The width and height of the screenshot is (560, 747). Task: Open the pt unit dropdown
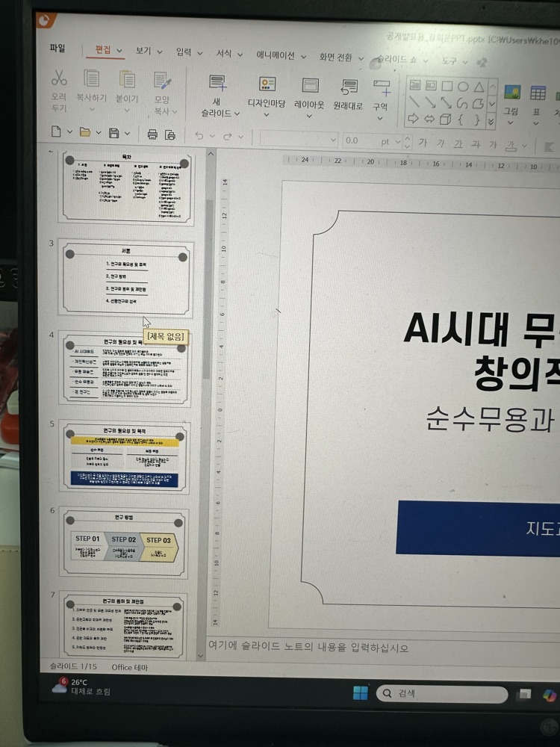pos(398,141)
